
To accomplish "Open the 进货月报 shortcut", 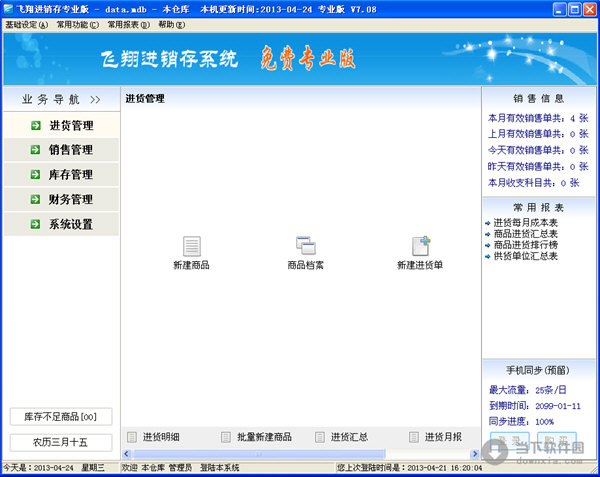I will click(x=443, y=437).
